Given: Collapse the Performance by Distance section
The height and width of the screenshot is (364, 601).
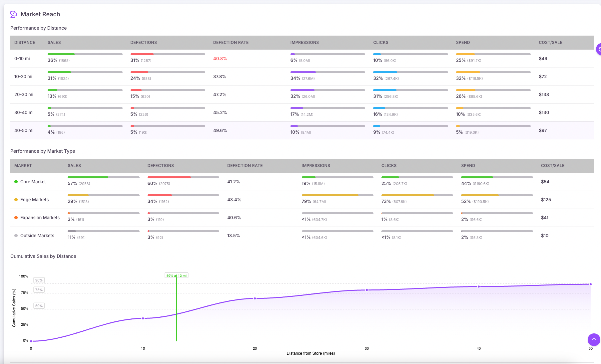Looking at the screenshot, I should click(39, 28).
